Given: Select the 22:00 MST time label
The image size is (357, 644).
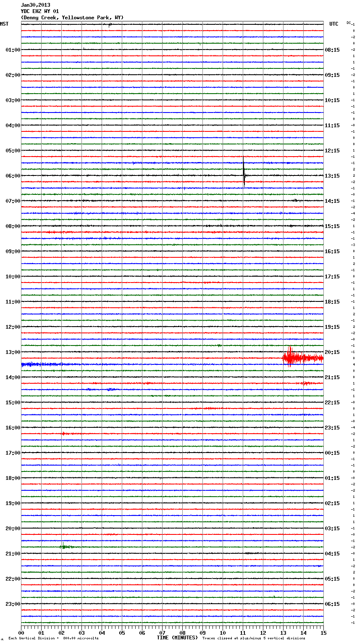Looking at the screenshot, I should pyautogui.click(x=13, y=579).
